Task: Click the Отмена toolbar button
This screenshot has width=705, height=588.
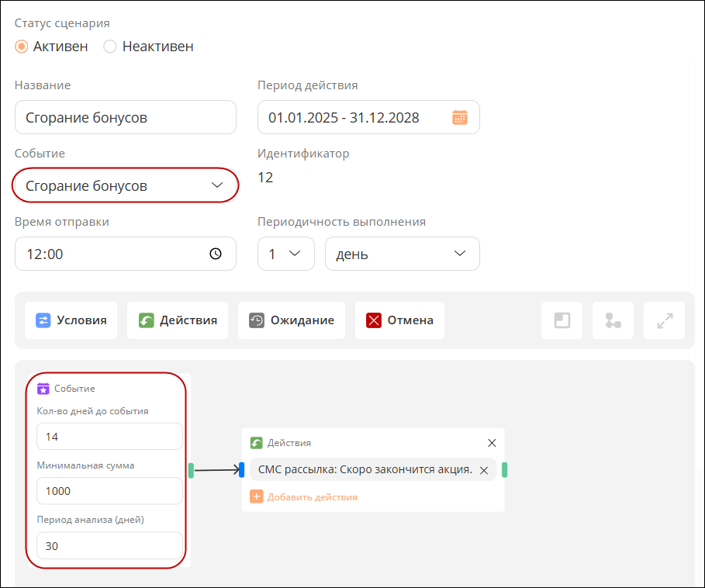Action: tap(399, 320)
